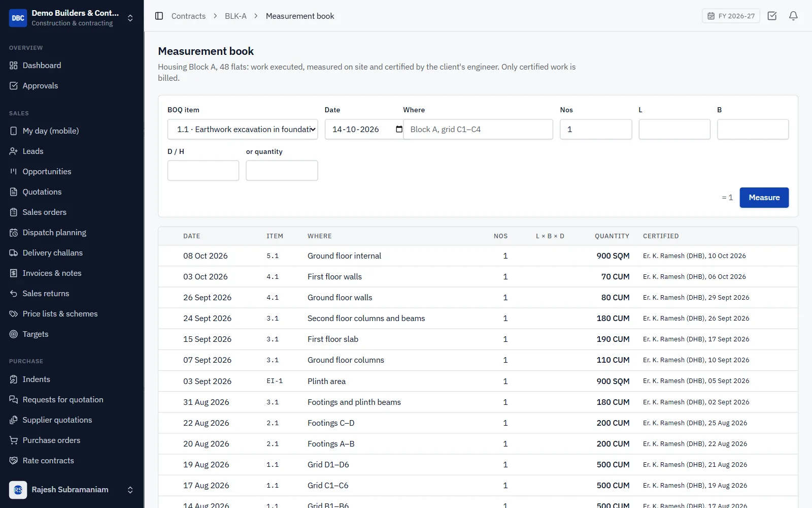Click the Second floor columns and beams entry
This screenshot has width=812, height=508.
[366, 319]
